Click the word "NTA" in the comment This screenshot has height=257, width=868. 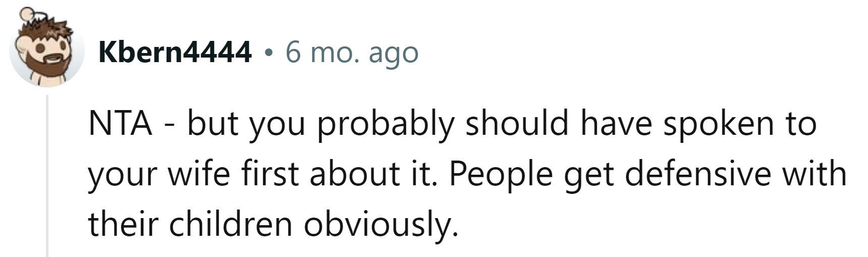[x=120, y=123]
